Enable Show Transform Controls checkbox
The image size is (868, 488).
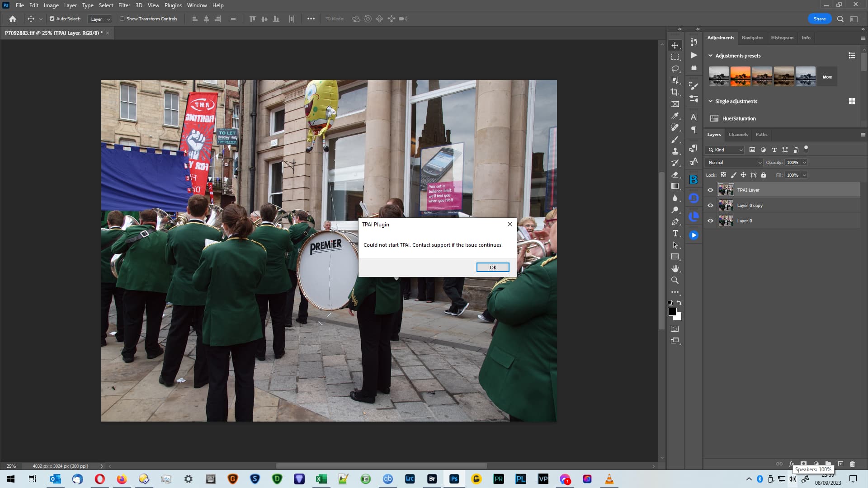(122, 19)
